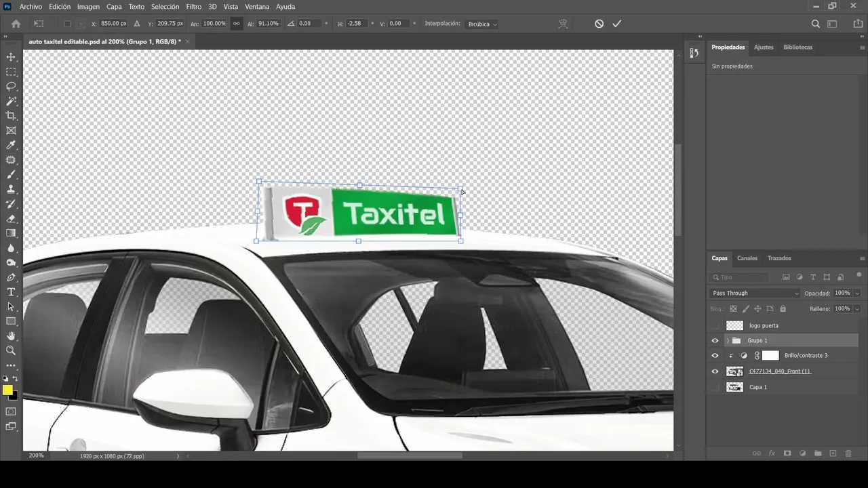Screen dimensions: 868x488
Task: Hide the C477134_040_Front (1) layer
Action: (x=715, y=371)
